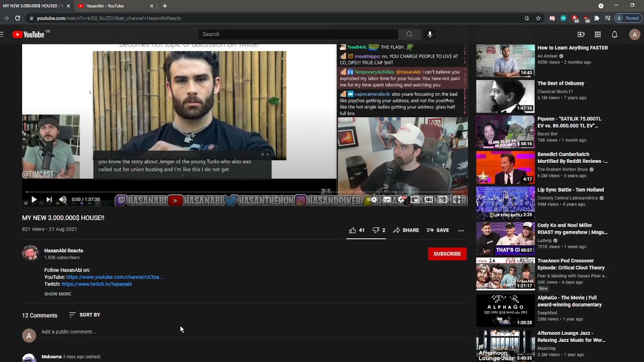644x362 pixels.
Task: Open the YouTube channel link in description
Action: point(115,277)
